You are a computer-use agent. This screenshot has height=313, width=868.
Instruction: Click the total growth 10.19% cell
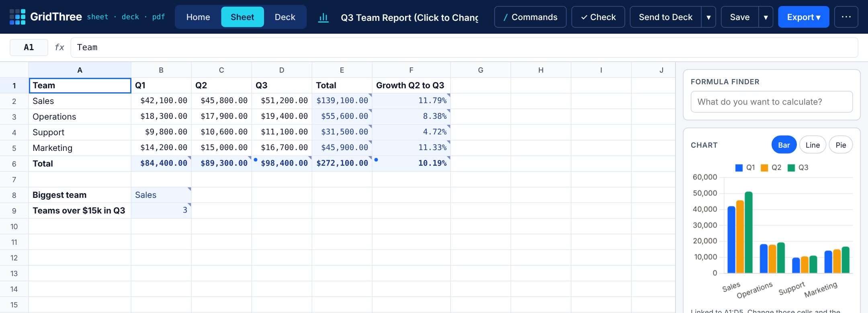[x=411, y=164]
